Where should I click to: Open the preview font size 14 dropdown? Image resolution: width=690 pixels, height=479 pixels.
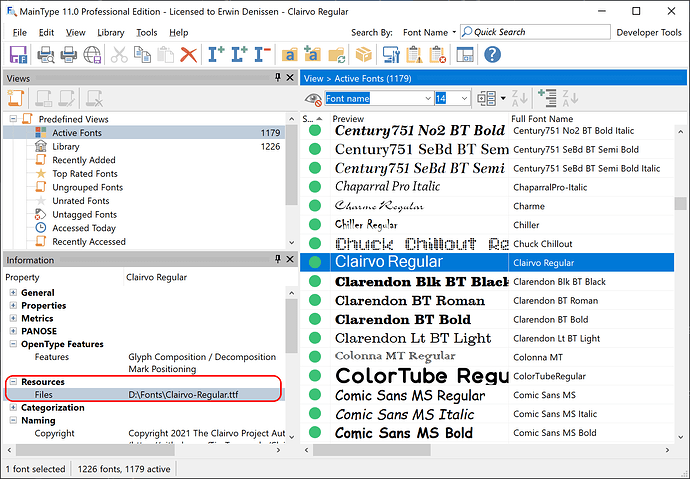[x=465, y=98]
